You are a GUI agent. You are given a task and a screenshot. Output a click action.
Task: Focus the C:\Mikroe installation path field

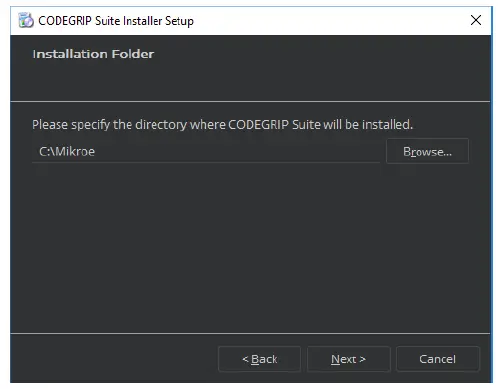pyautogui.click(x=206, y=151)
